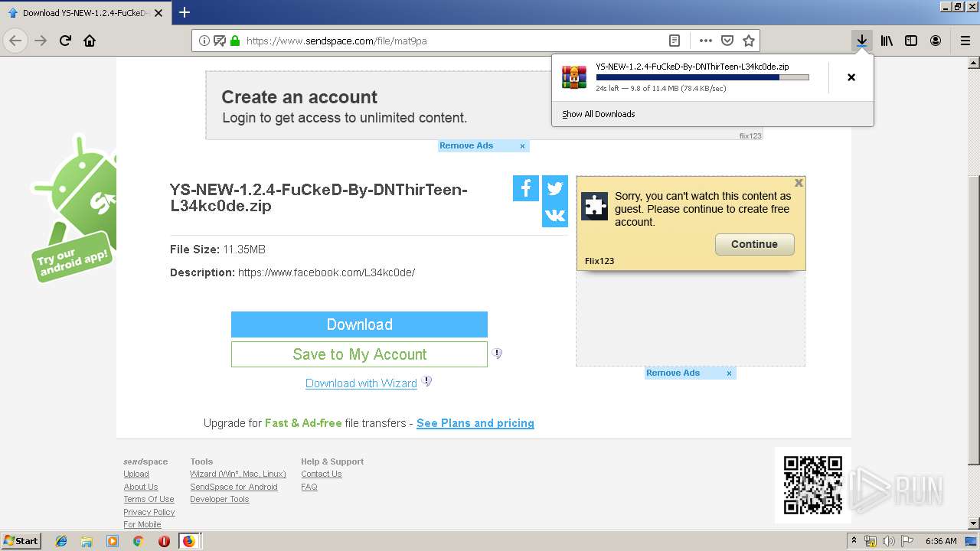Viewport: 980px width, 551px height.
Task: Open Internet Explorer from taskbar
Action: click(x=61, y=541)
